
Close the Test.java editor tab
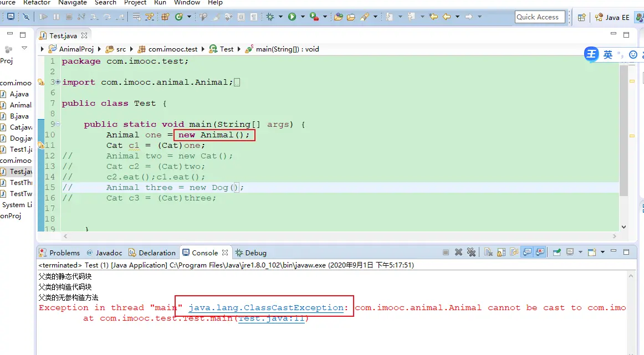point(85,35)
